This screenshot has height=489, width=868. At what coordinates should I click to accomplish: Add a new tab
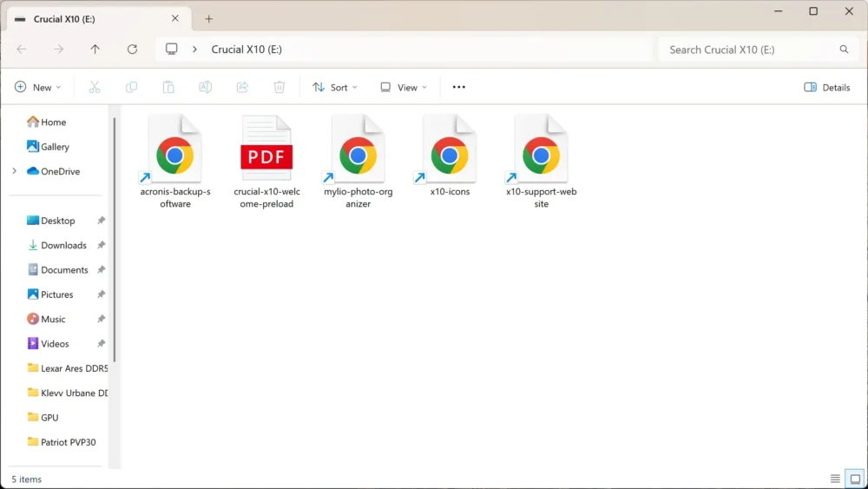(x=208, y=19)
